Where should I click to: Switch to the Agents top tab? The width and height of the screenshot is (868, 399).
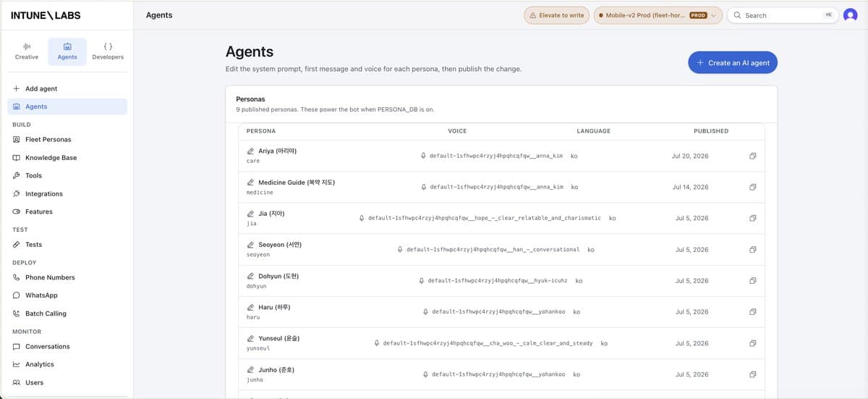[x=67, y=51]
